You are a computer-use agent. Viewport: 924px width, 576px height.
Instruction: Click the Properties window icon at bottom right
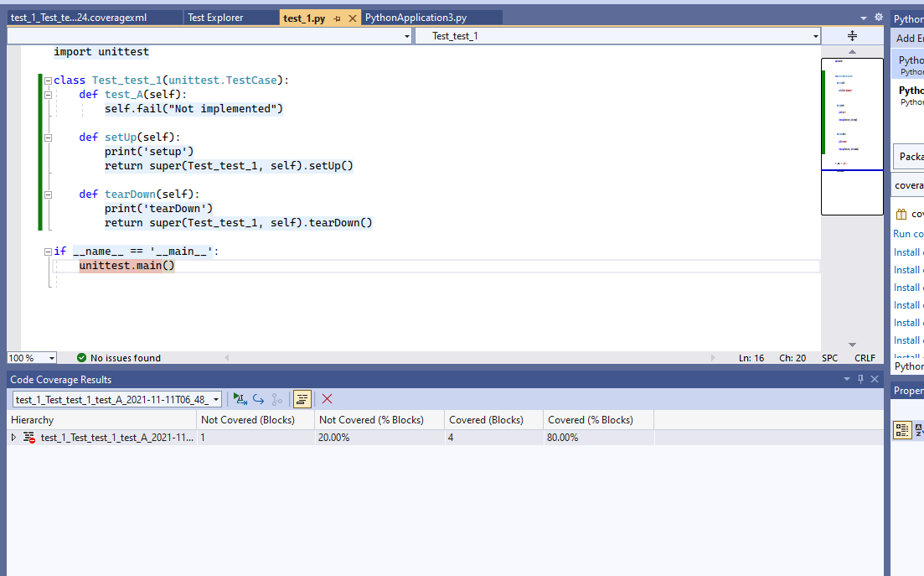[902, 429]
